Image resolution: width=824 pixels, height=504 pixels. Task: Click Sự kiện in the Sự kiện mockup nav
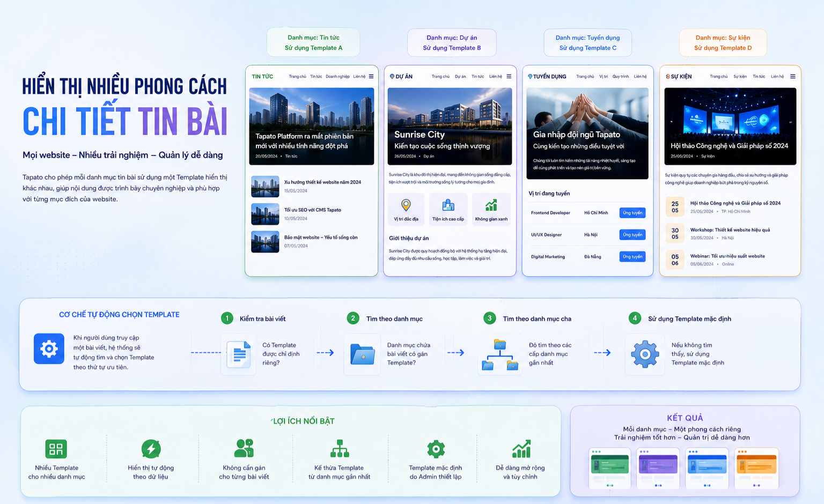coord(740,76)
